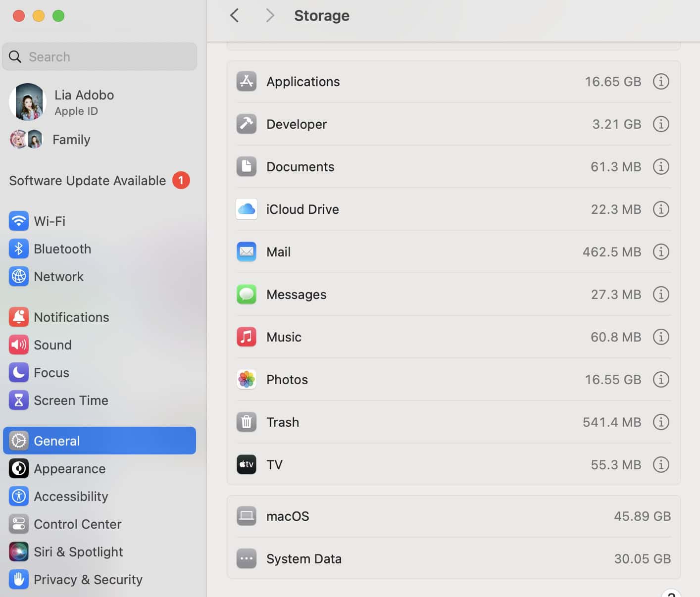700x597 pixels.
Task: Click the macOS laptop icon
Action: pyautogui.click(x=247, y=516)
